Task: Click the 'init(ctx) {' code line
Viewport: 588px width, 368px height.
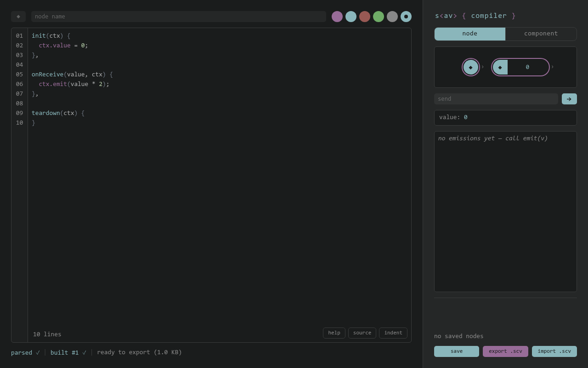Action: click(51, 36)
